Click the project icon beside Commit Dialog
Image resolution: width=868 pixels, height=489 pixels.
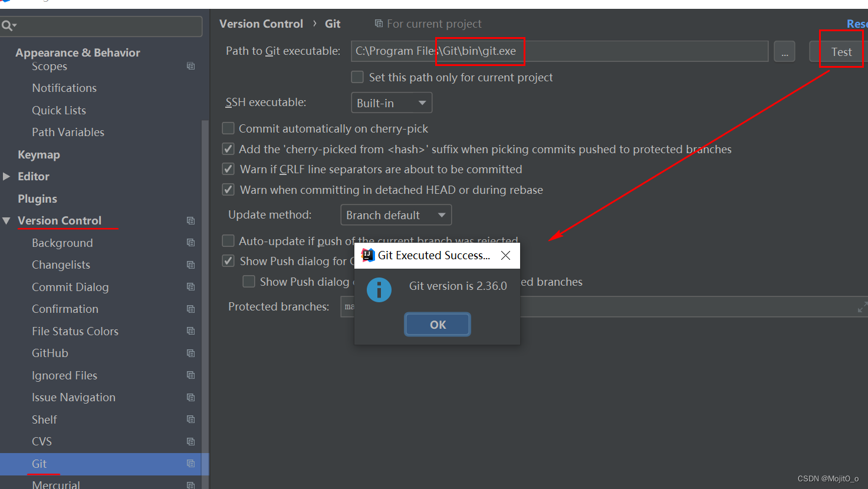pyautogui.click(x=190, y=287)
